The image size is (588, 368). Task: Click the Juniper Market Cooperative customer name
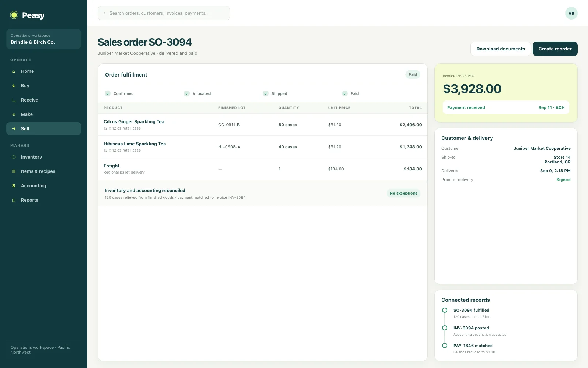click(x=542, y=148)
